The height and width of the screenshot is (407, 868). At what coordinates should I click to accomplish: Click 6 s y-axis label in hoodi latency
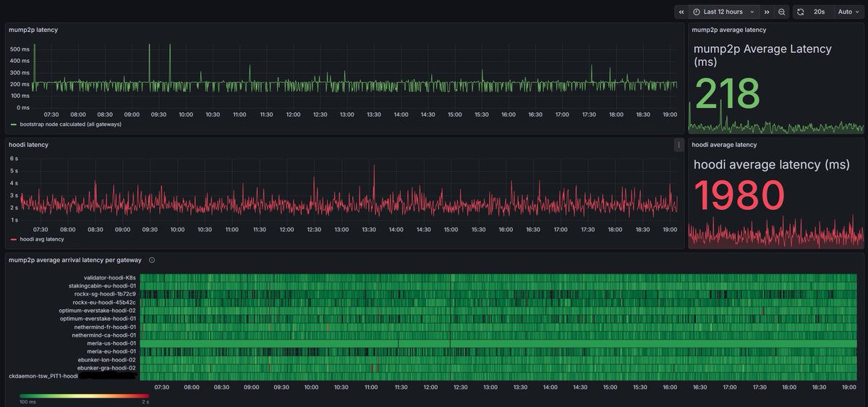14,158
